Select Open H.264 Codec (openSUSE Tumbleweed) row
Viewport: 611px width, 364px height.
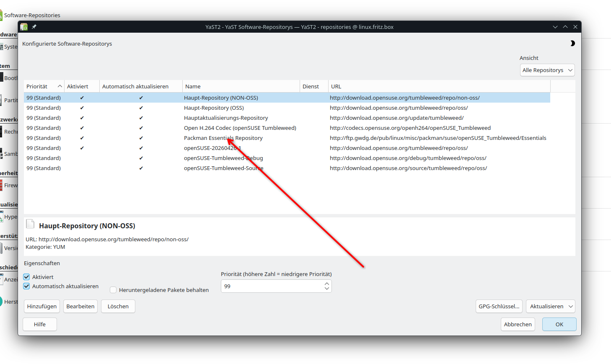(x=287, y=128)
